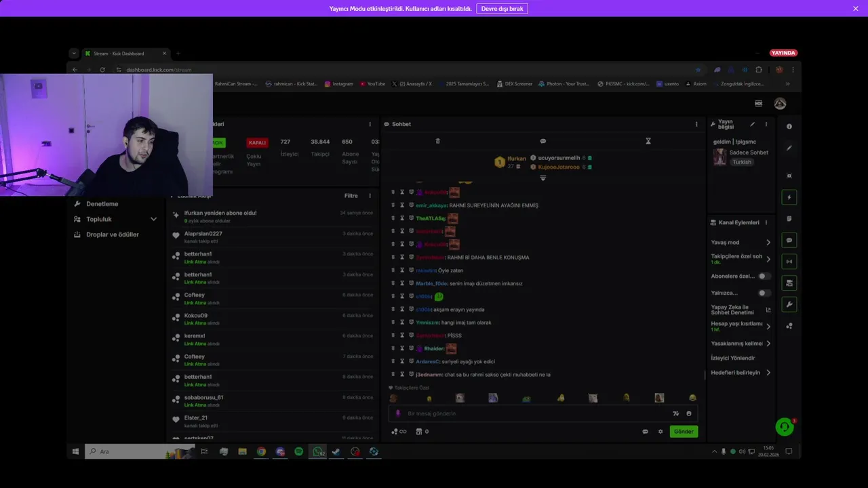Open the user avatar at top right

point(781,104)
